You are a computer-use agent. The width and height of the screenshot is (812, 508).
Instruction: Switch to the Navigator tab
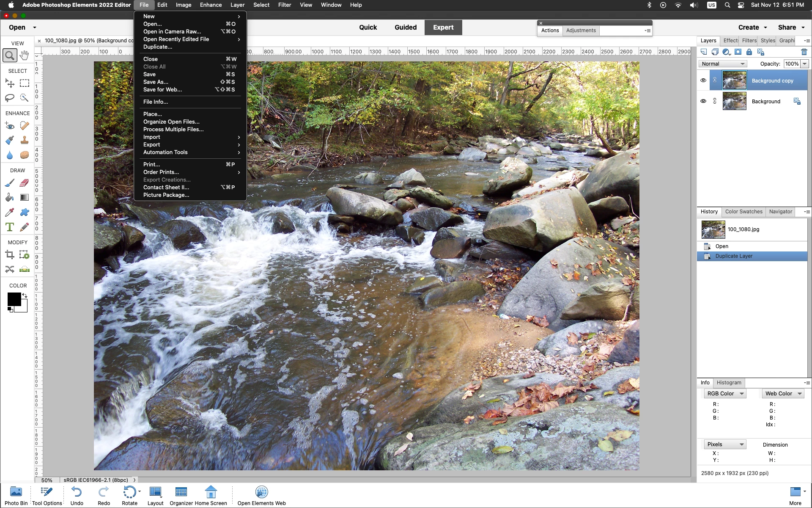point(780,212)
